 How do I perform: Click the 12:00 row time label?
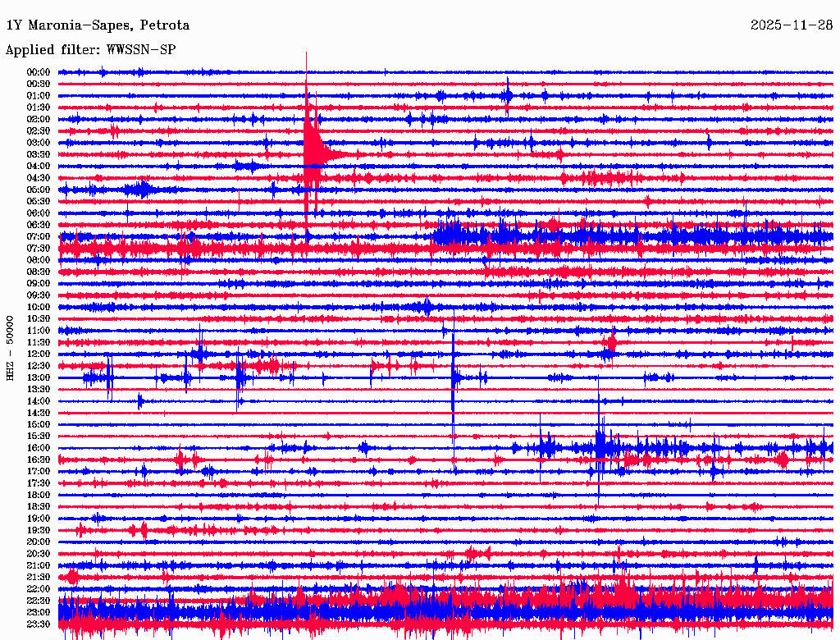coord(39,354)
